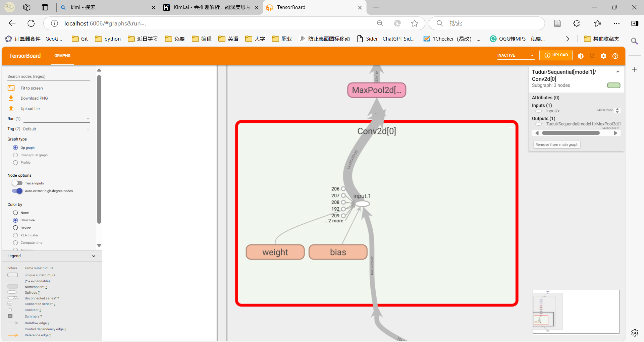Select color by Device radio
644x342 pixels.
point(15,228)
